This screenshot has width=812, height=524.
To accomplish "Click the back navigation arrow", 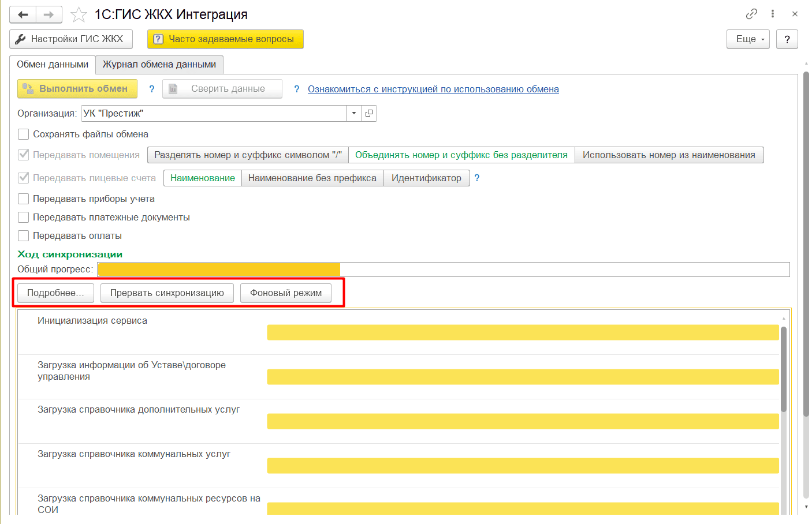I will pyautogui.click(x=23, y=14).
